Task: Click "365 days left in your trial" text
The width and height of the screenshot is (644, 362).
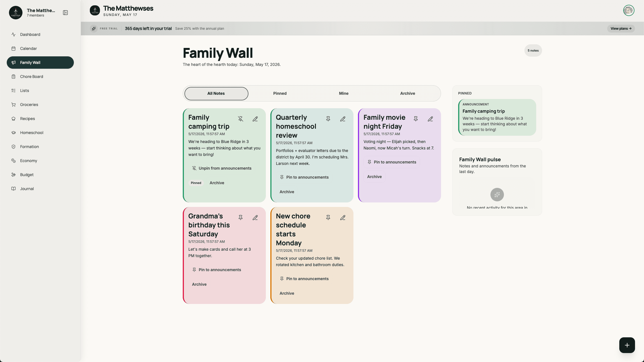Action: coord(148,29)
